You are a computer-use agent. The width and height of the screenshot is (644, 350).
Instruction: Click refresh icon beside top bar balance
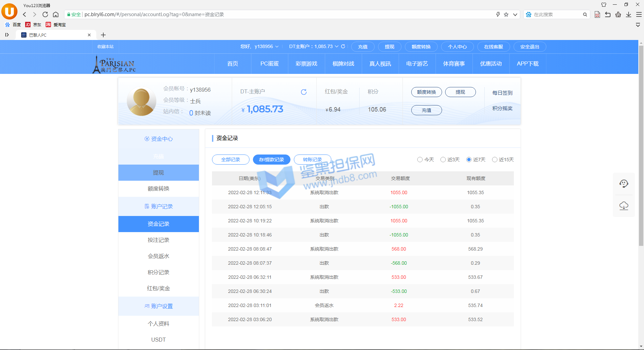coord(343,46)
